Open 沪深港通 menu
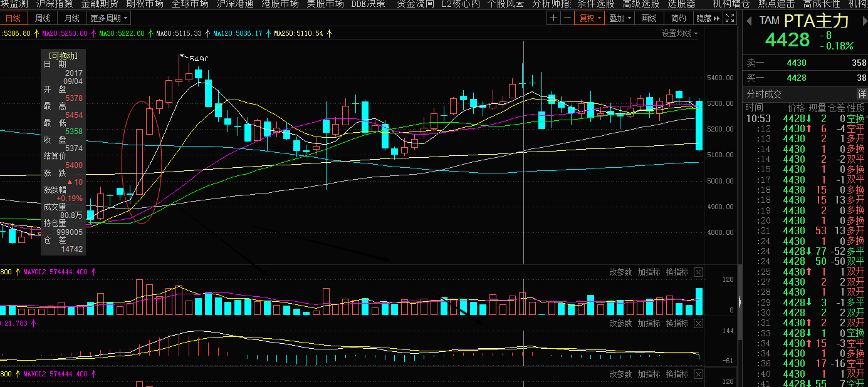This screenshot has width=868, height=387. [x=235, y=4]
